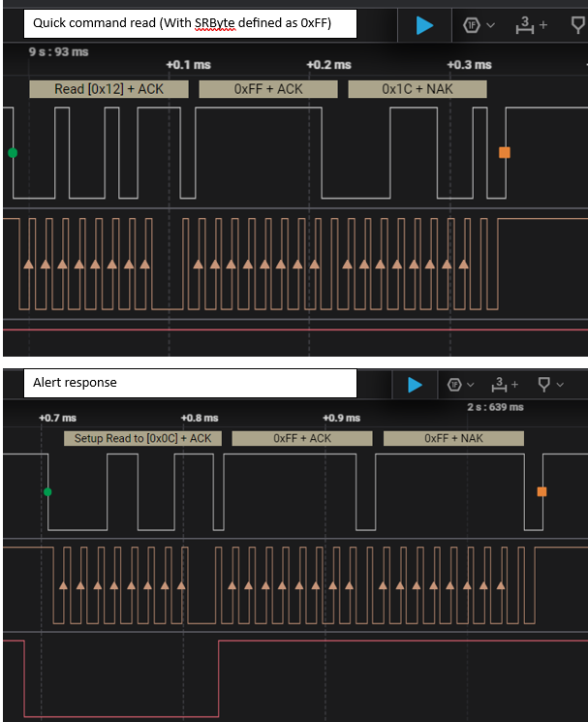Click the orange stop marker in top waveform
This screenshot has height=722, width=588.
[x=505, y=153]
